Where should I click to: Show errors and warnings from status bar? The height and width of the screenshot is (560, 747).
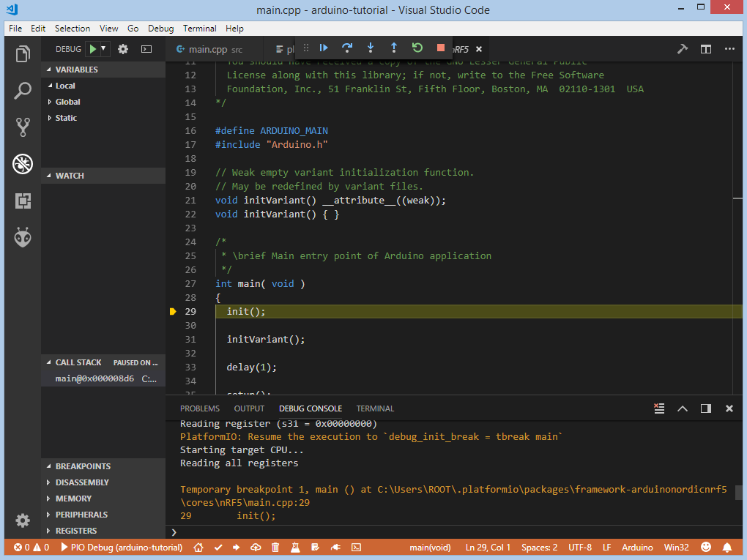(31, 548)
